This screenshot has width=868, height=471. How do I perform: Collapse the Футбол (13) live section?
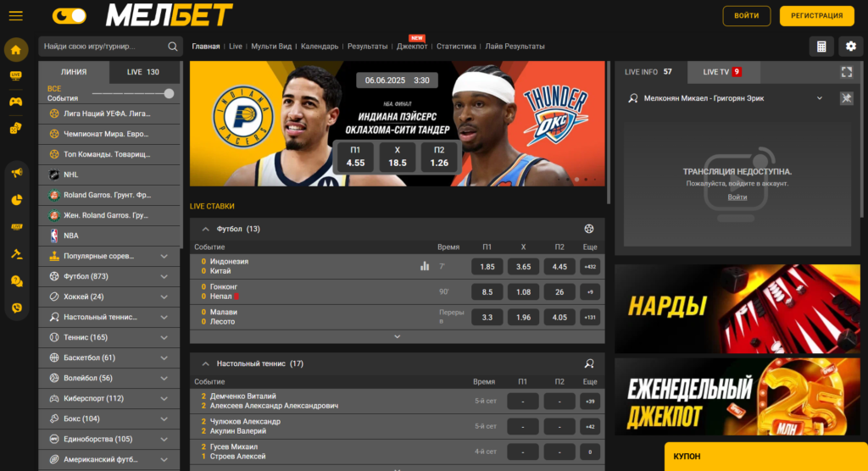[205, 229]
